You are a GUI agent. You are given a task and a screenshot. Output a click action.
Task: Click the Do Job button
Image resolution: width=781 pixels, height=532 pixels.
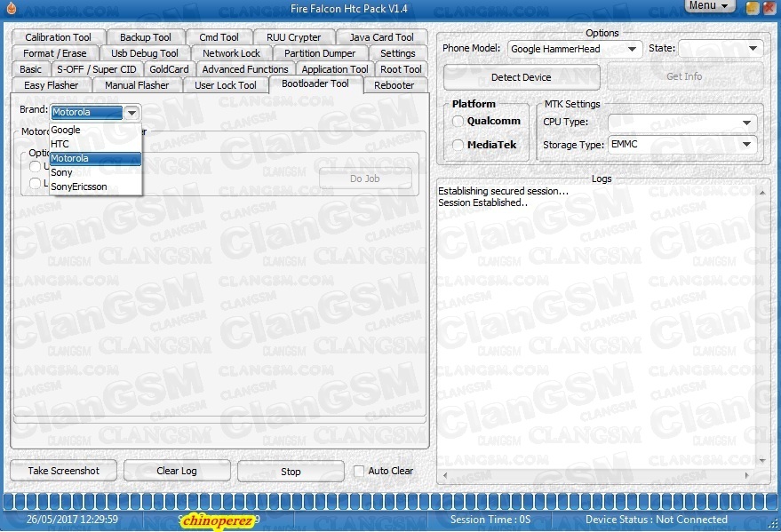[365, 179]
